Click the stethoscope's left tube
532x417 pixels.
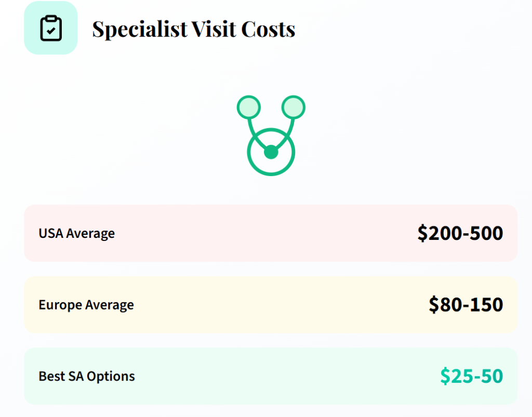point(253,131)
